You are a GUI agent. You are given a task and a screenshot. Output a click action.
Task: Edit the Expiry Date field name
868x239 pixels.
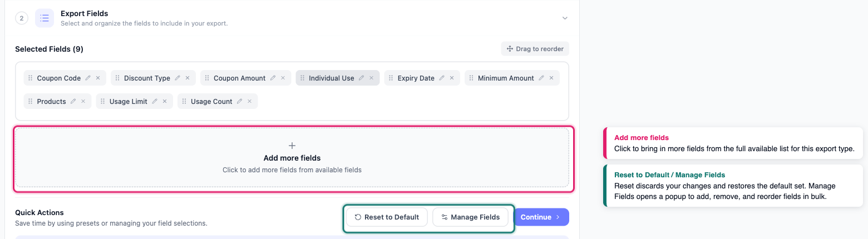pyautogui.click(x=442, y=78)
